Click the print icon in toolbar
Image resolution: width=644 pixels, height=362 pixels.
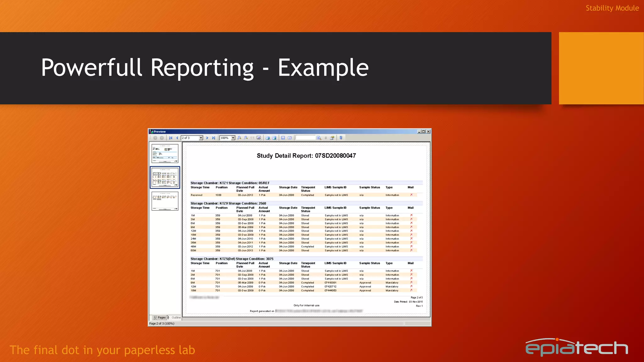[268, 138]
